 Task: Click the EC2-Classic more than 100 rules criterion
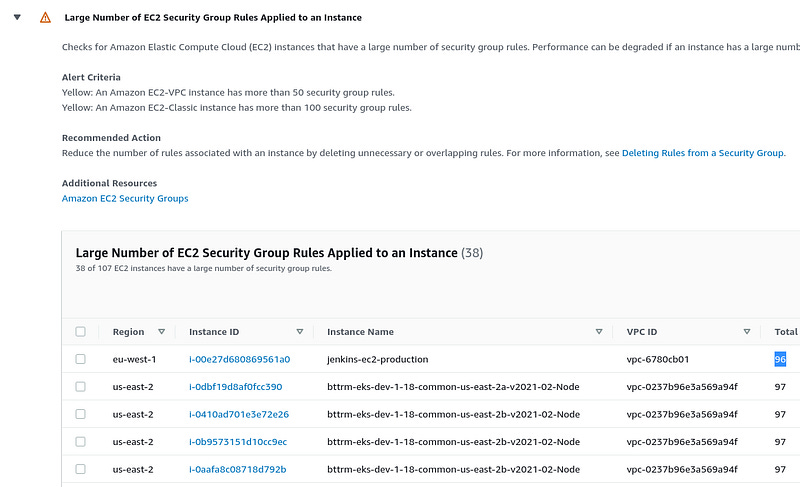[236, 108]
